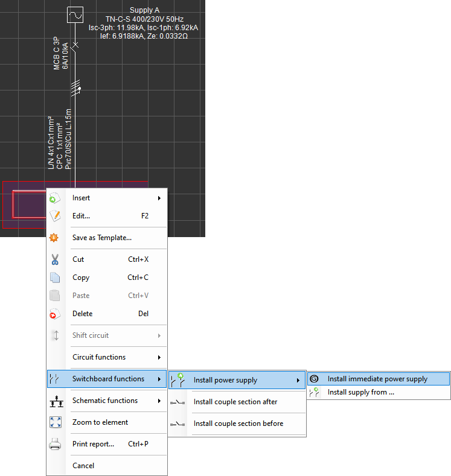The width and height of the screenshot is (451, 476).
Task: Click the Save as Template star icon
Action: coord(54,238)
